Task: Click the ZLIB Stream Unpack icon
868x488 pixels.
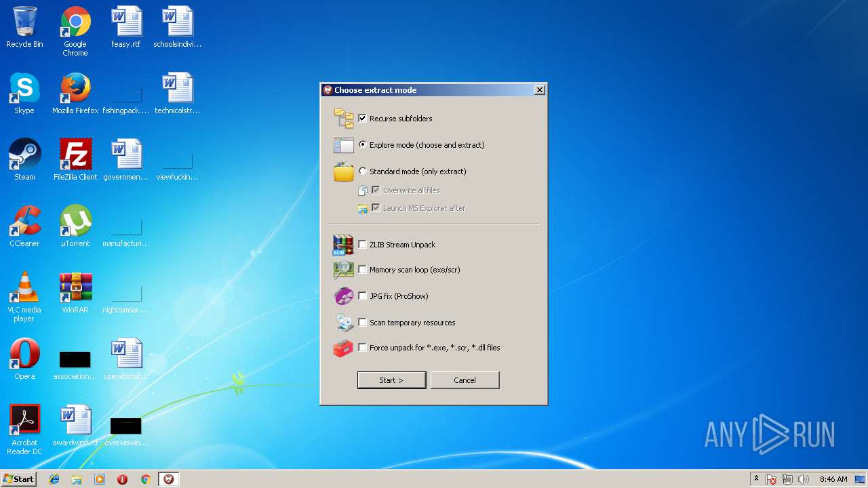Action: pyautogui.click(x=343, y=245)
